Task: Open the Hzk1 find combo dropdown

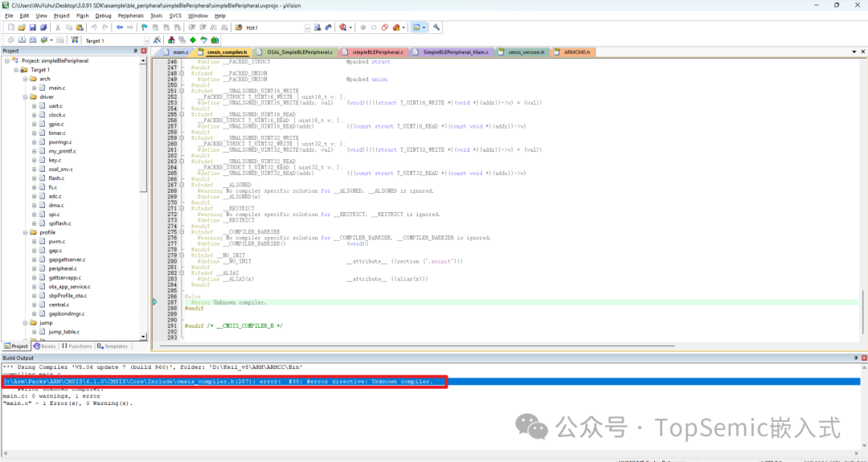Action: point(307,27)
